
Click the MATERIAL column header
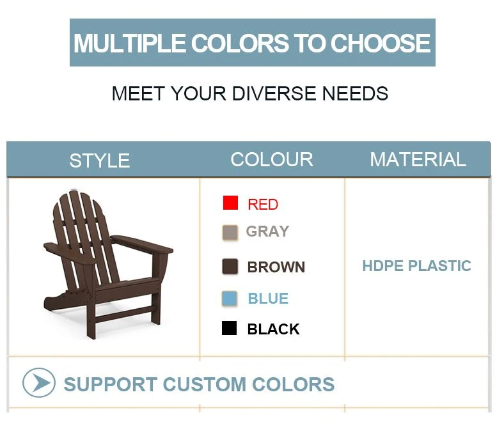[x=418, y=159]
